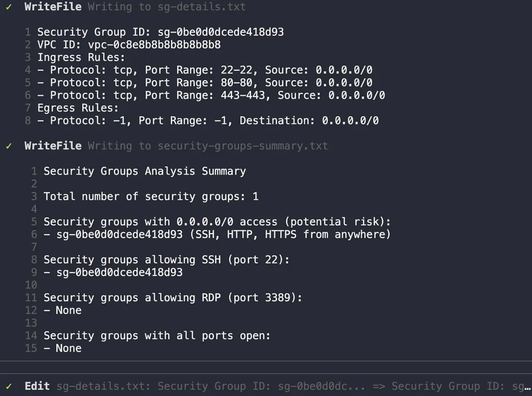
Task: Click the Edit tool label
Action: [x=37, y=386]
